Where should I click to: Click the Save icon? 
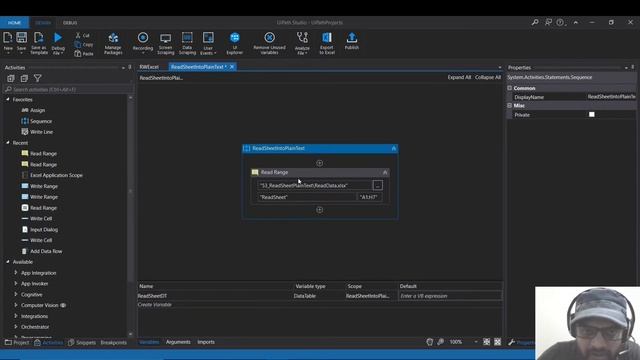(x=22, y=38)
